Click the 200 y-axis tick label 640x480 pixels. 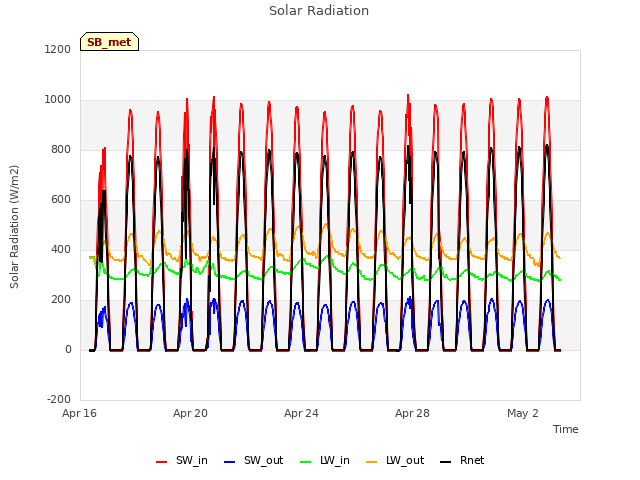pyautogui.click(x=61, y=300)
